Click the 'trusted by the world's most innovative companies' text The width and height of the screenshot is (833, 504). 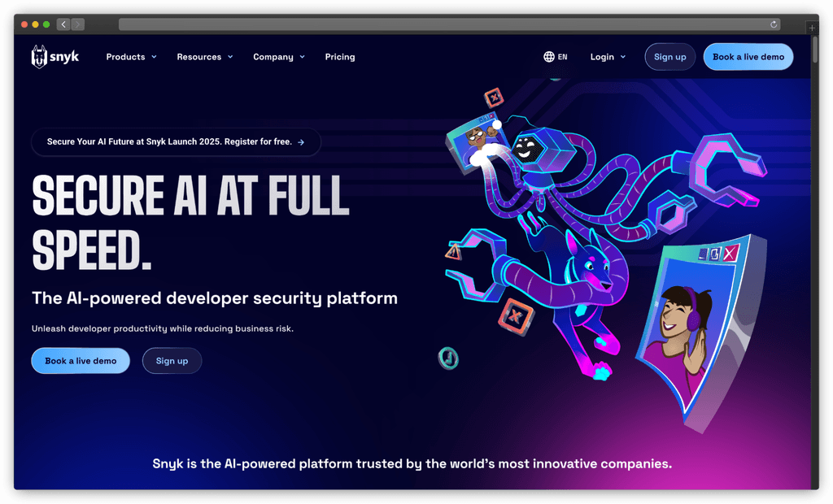pos(412,463)
